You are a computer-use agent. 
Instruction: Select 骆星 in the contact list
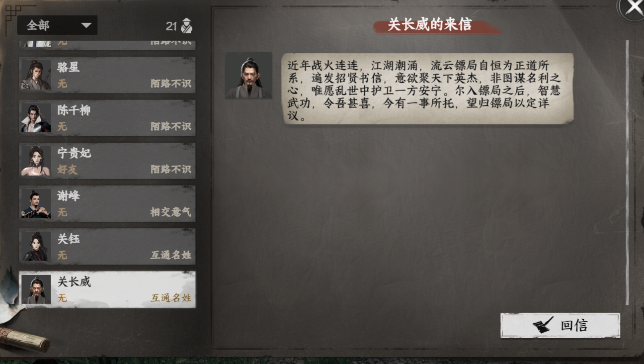107,75
